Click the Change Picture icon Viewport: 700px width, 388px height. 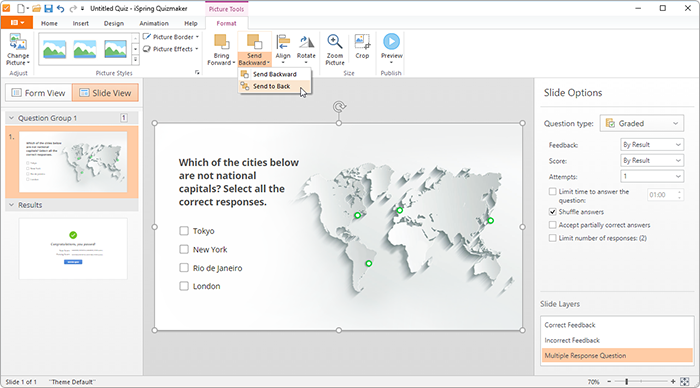[18, 42]
